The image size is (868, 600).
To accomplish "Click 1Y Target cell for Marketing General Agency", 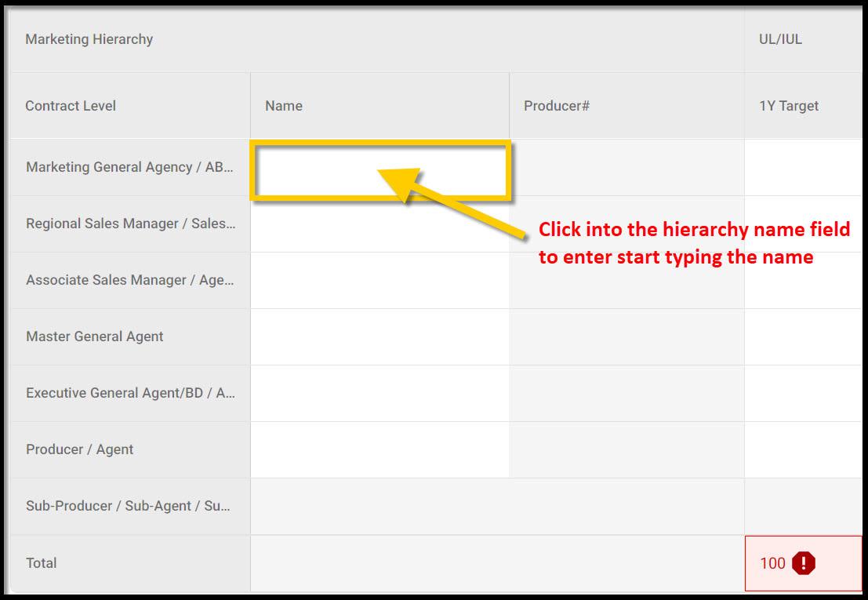I will (x=803, y=168).
